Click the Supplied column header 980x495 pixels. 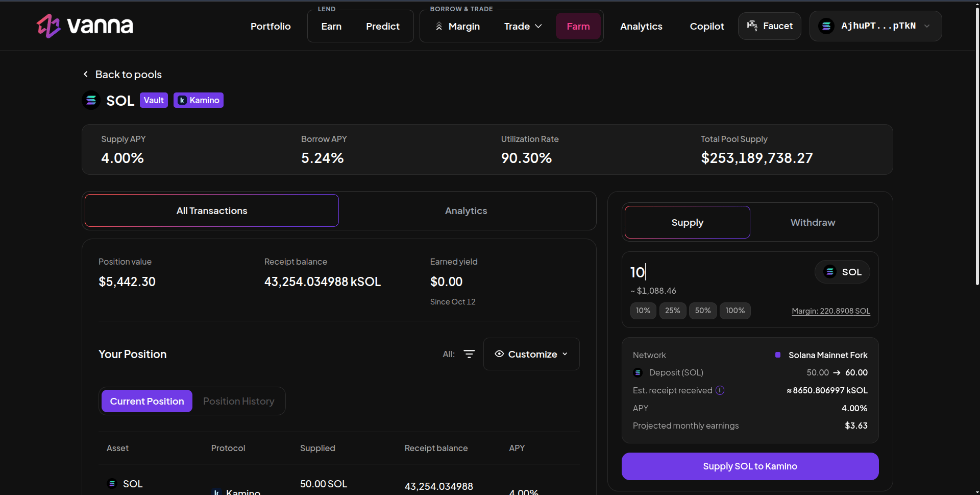tap(317, 448)
